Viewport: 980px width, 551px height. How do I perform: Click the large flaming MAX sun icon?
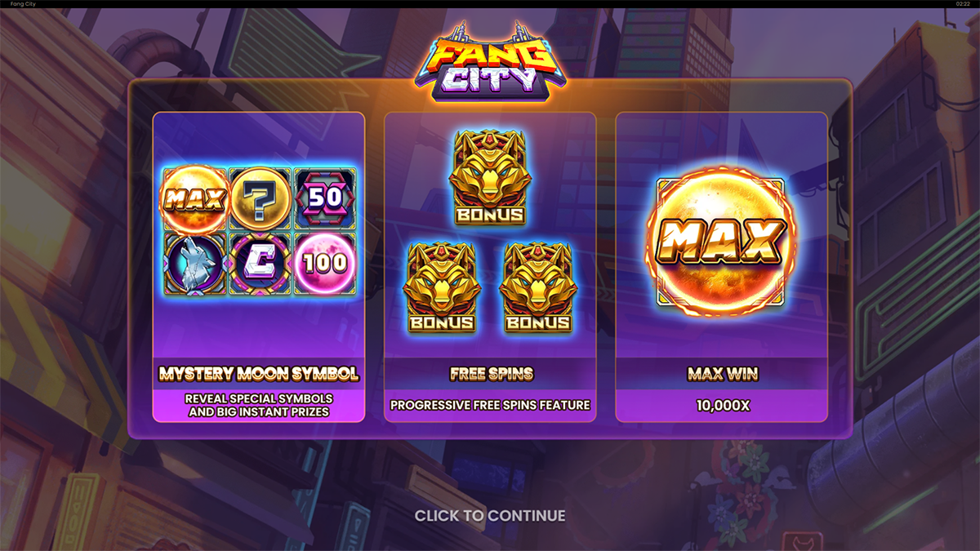point(721,241)
